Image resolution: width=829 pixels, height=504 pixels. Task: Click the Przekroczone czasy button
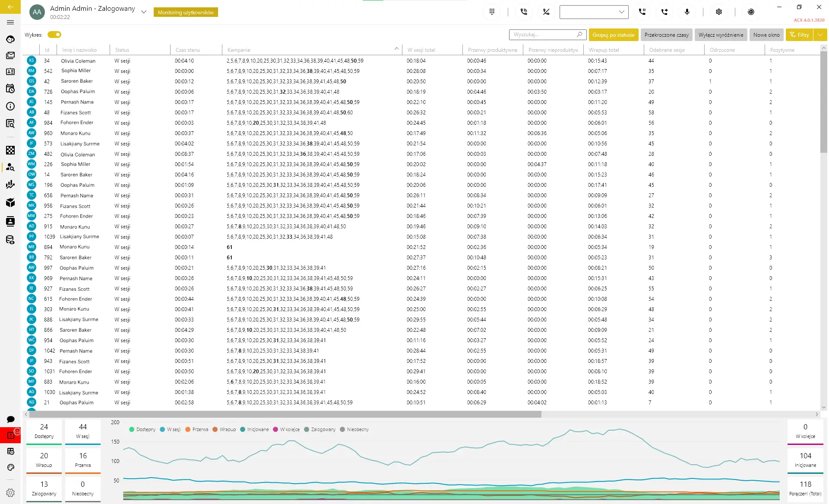tap(666, 35)
